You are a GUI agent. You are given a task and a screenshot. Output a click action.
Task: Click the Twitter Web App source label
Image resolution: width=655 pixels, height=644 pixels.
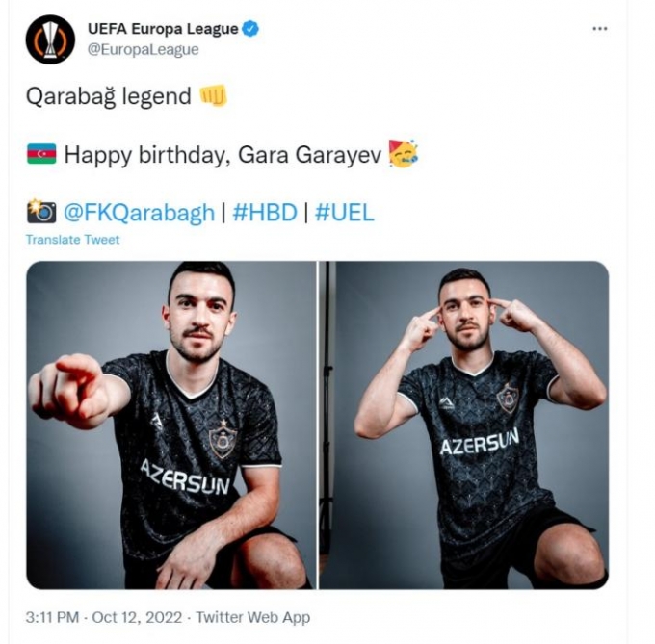[x=253, y=617]
